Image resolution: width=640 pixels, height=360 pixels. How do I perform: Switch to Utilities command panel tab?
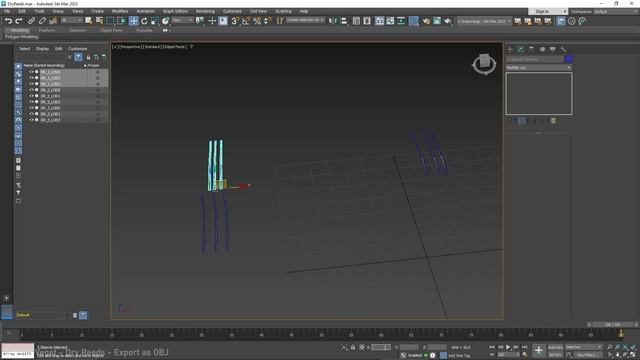(x=563, y=49)
